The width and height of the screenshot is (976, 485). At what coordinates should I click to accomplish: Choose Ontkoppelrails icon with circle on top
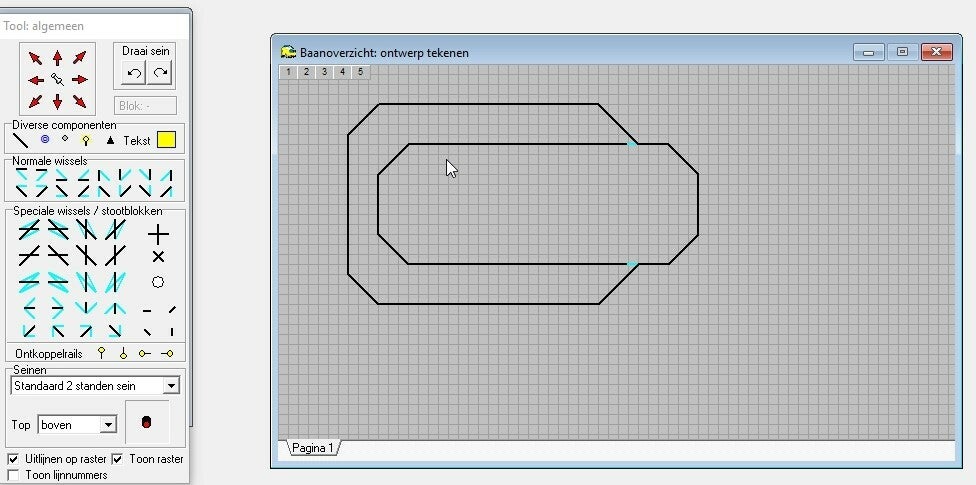tap(101, 353)
